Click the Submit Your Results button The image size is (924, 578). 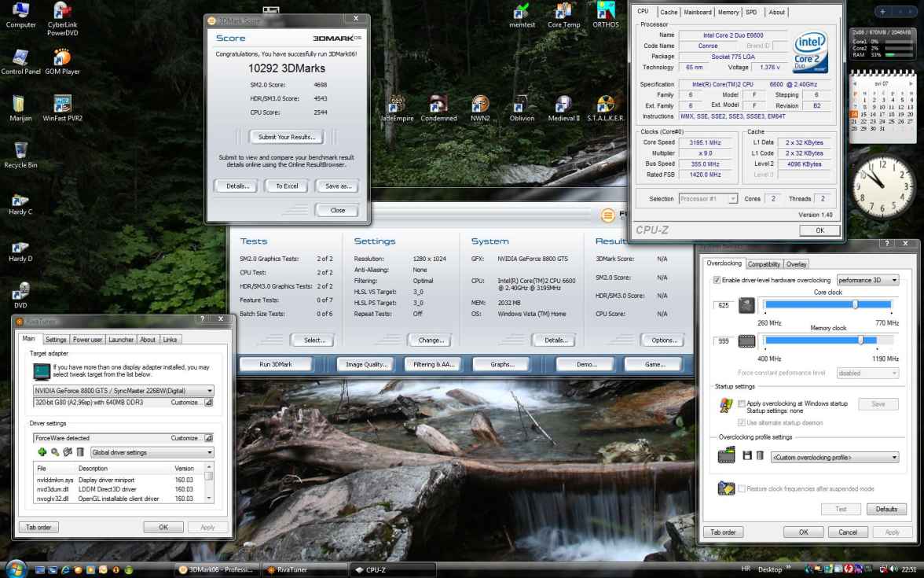(x=286, y=137)
